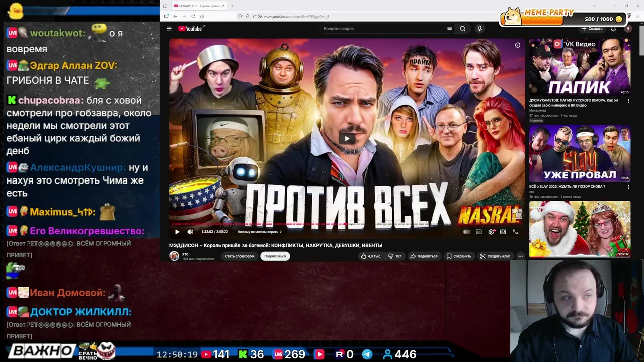Go to the YouTube home logo
644x362 pixels.
point(190,29)
